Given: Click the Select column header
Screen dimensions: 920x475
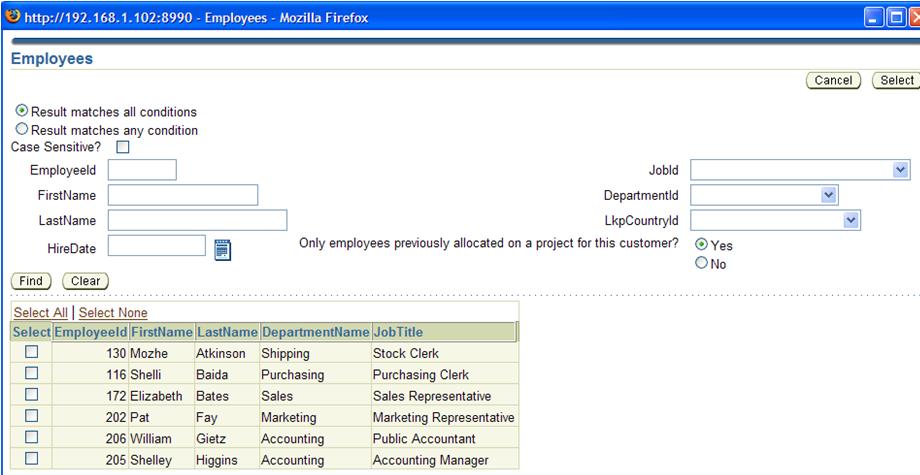Looking at the screenshot, I should pyautogui.click(x=32, y=332).
